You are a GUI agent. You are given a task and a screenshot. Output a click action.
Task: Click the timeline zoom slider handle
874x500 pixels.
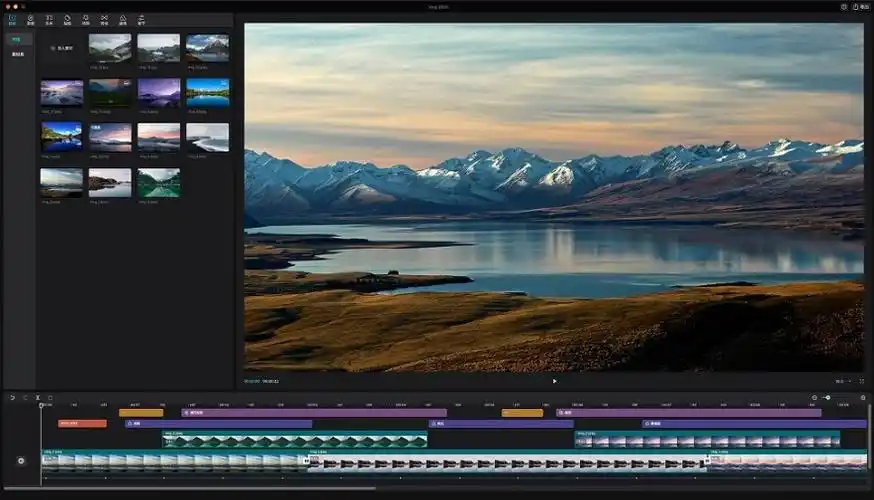tap(827, 397)
